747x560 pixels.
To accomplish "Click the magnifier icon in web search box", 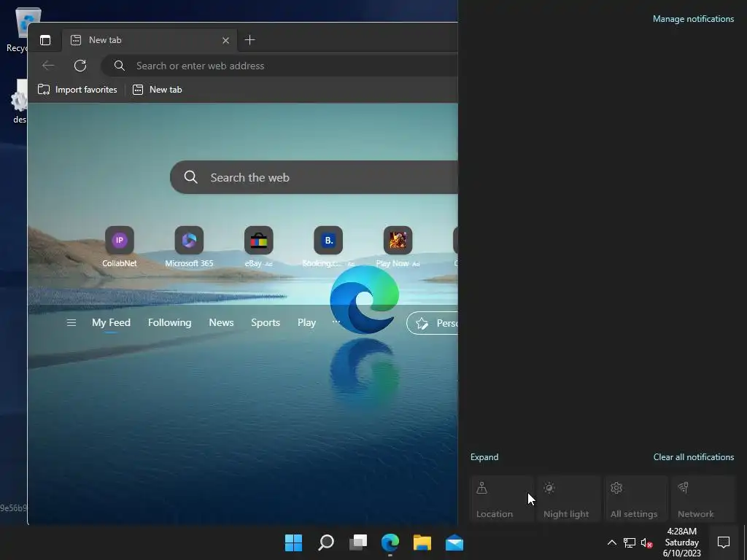I will [x=190, y=177].
